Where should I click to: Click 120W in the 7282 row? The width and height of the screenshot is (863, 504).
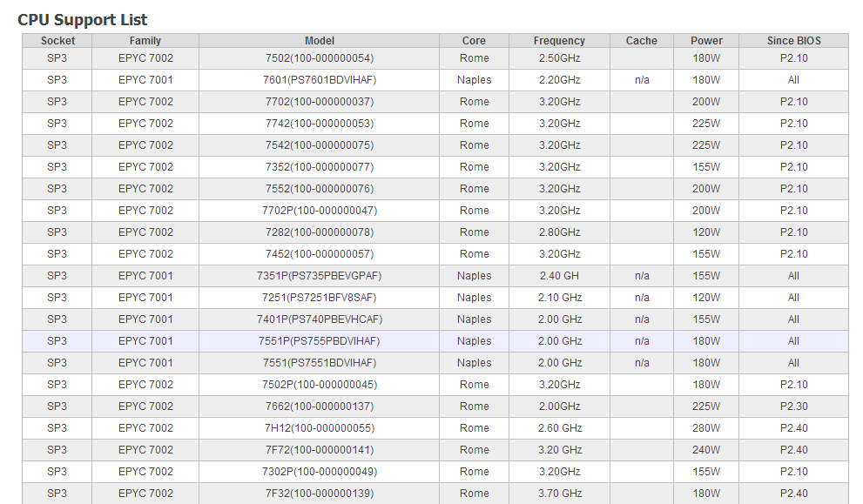(706, 232)
